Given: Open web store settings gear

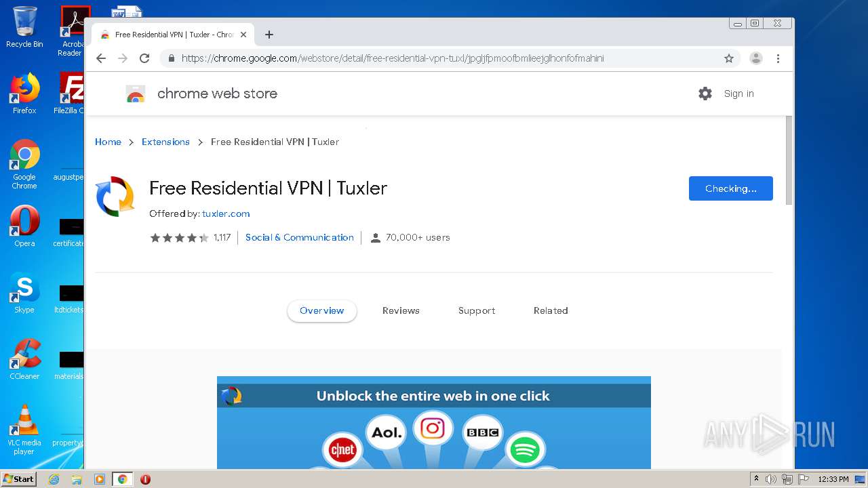Looking at the screenshot, I should coord(705,94).
